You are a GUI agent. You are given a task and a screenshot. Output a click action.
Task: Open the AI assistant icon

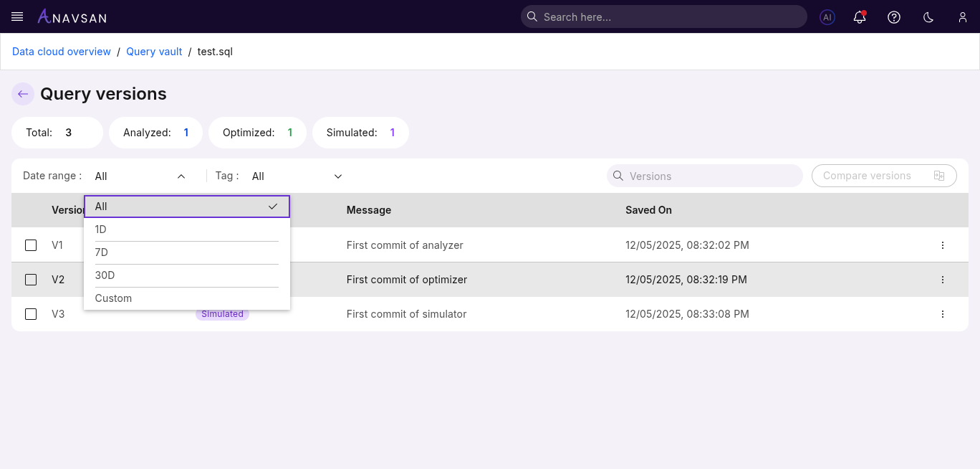click(827, 16)
